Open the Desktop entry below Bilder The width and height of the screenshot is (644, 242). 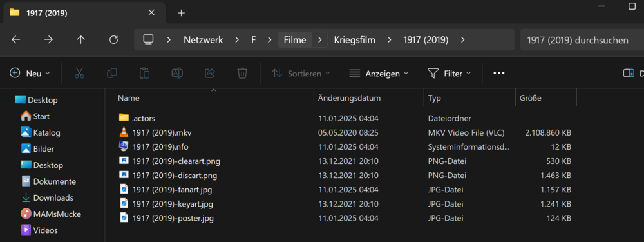(x=42, y=165)
